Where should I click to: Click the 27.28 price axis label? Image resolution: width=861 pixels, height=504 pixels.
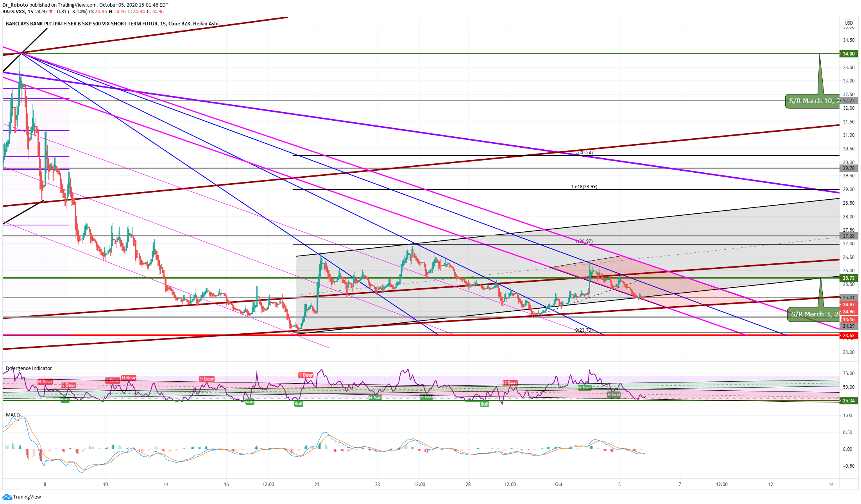848,236
